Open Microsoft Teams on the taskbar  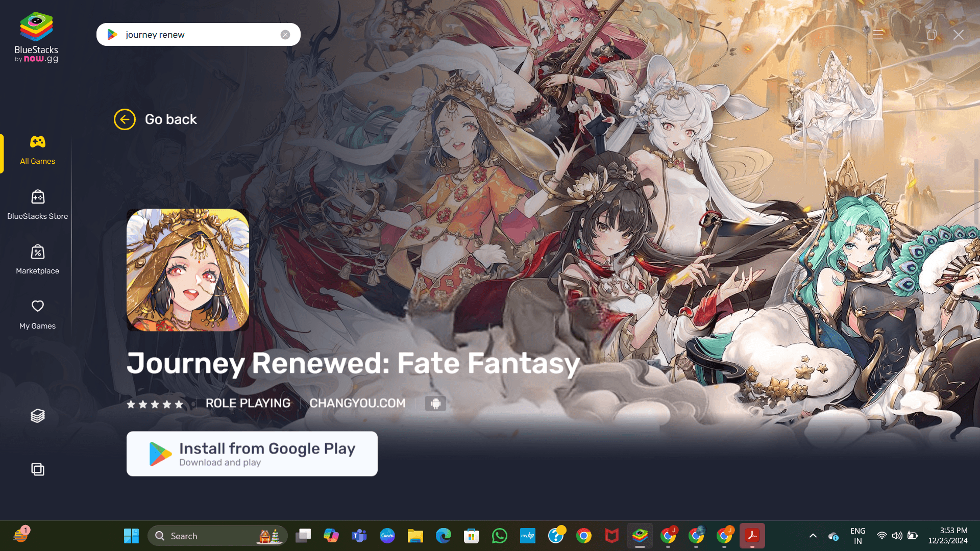359,536
